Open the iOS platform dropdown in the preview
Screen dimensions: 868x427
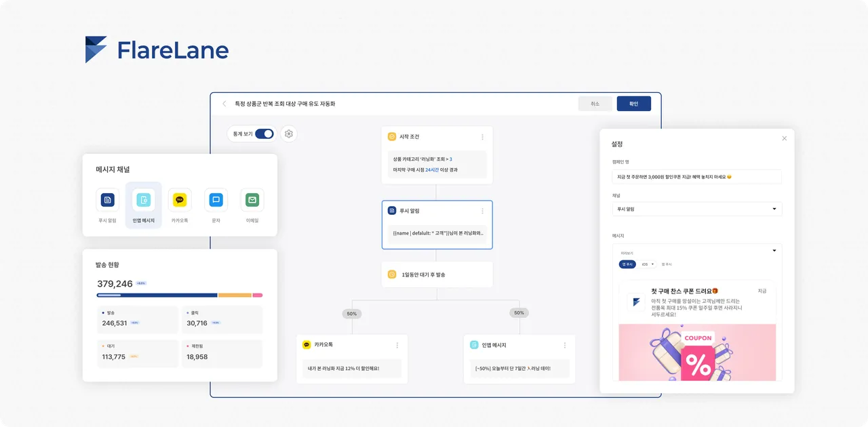click(648, 264)
